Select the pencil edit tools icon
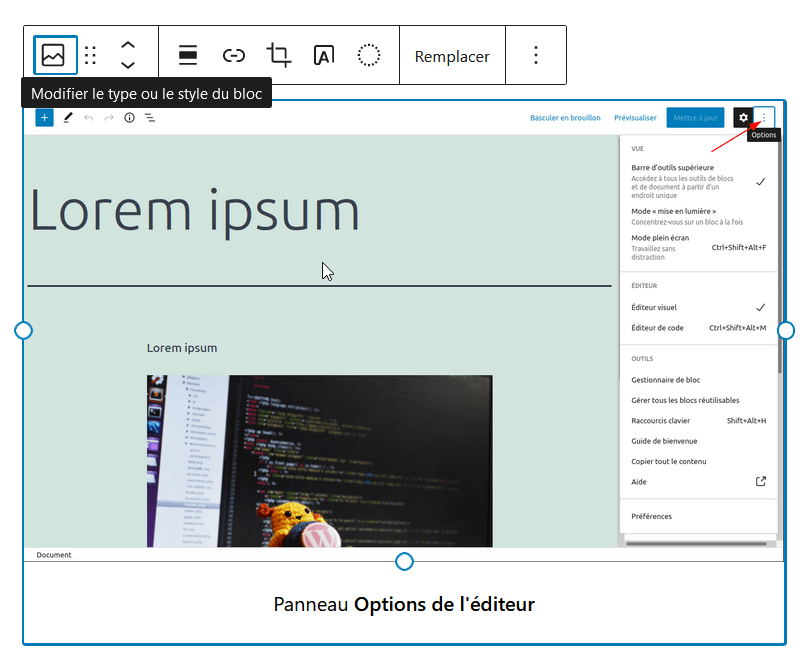This screenshot has height=668, width=807. (67, 118)
